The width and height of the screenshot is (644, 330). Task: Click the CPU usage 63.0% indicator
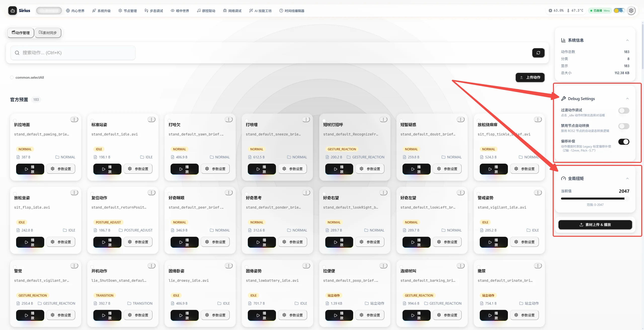(556, 11)
